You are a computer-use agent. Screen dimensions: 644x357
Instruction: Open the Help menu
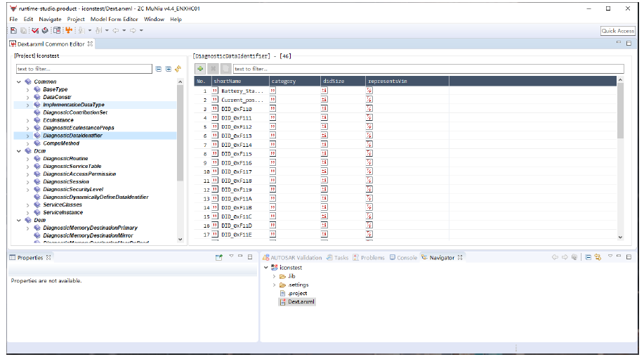pos(176,19)
